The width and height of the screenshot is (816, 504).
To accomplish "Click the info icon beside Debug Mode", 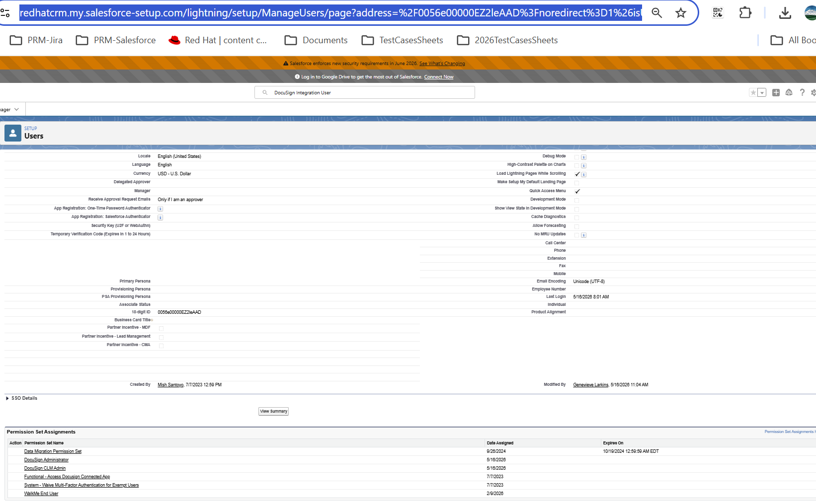I will (584, 157).
